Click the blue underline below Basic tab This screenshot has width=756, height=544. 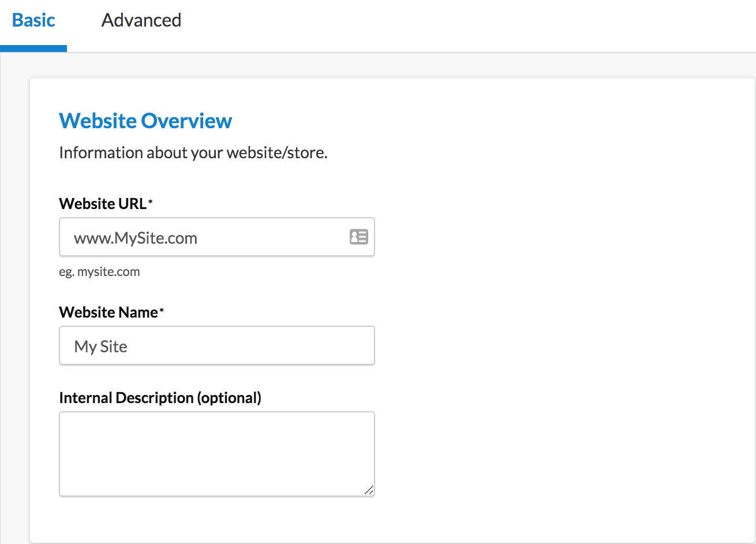pos(33,49)
